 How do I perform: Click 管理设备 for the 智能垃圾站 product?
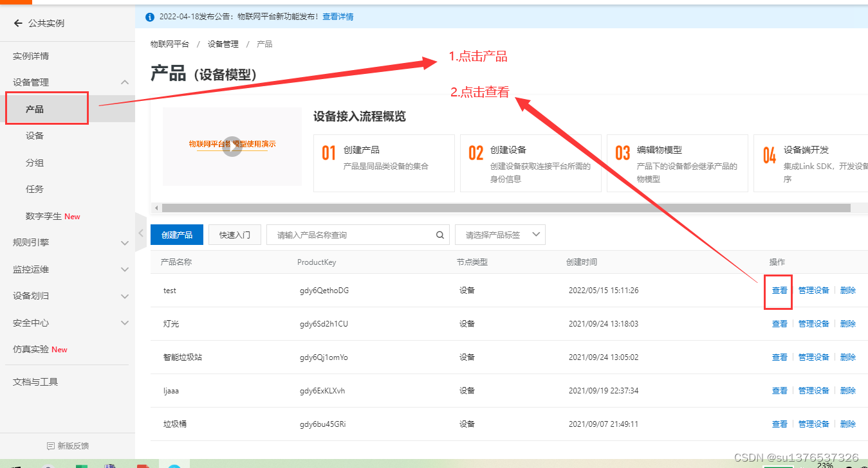click(x=814, y=357)
